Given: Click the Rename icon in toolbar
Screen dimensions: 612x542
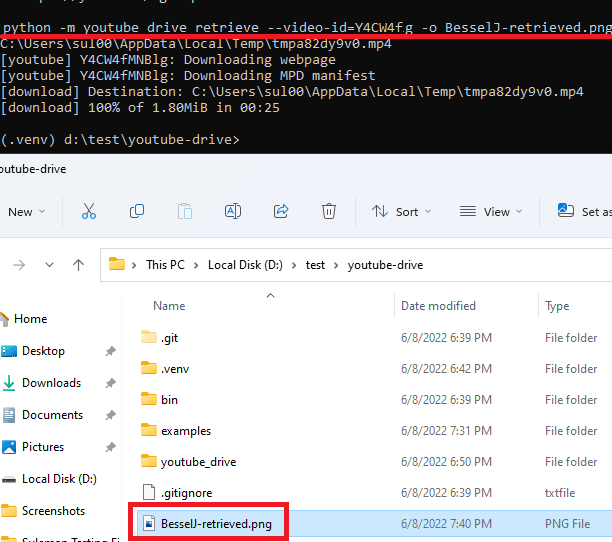Looking at the screenshot, I should pos(232,211).
